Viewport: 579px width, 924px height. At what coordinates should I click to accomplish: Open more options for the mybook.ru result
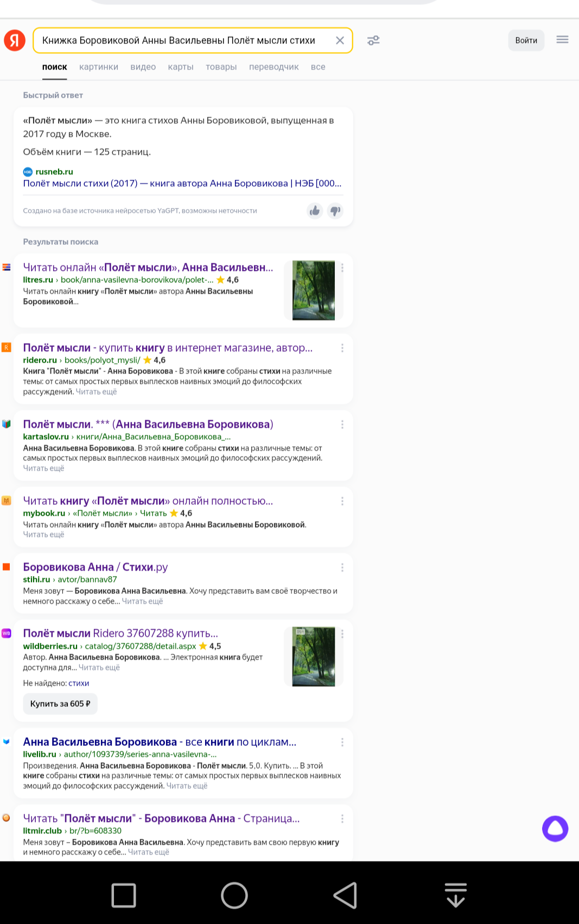coord(342,501)
